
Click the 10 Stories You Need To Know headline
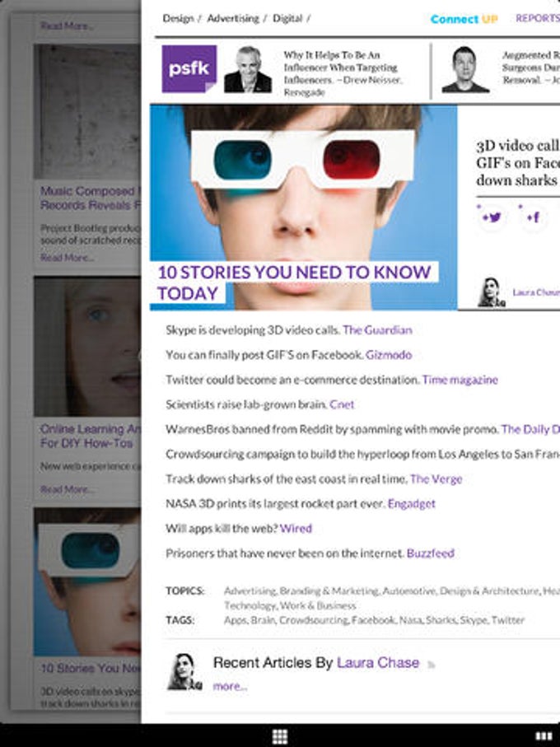click(x=294, y=282)
